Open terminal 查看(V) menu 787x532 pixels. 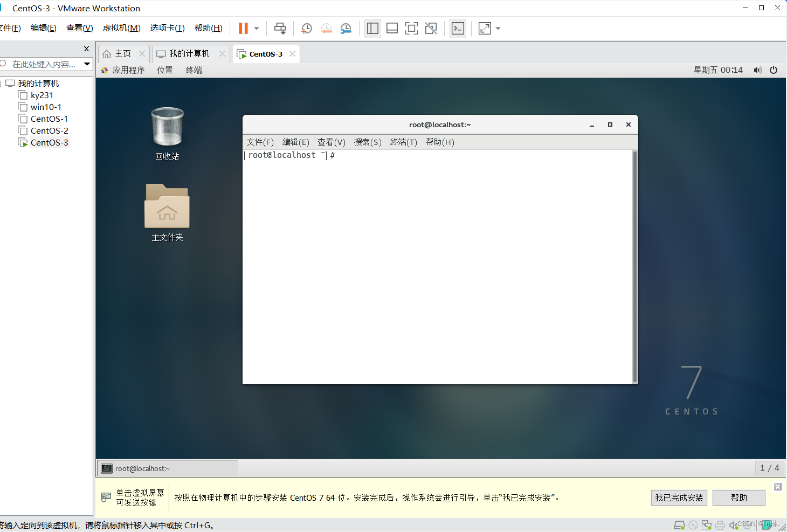tap(332, 142)
